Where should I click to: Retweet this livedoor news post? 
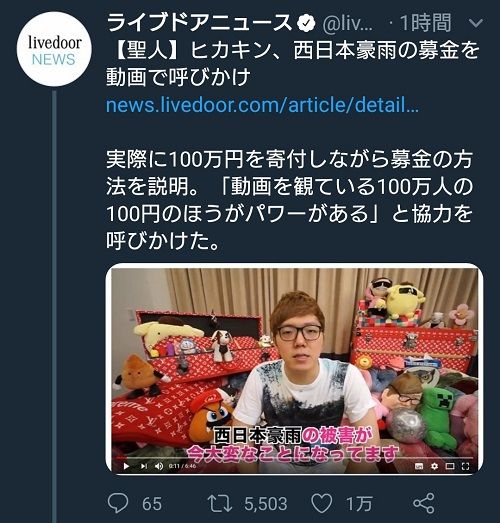[x=219, y=503]
